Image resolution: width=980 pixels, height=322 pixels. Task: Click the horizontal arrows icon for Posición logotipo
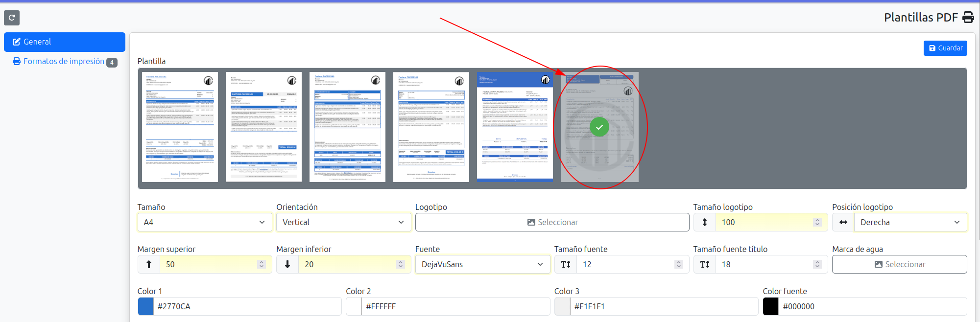click(x=843, y=222)
